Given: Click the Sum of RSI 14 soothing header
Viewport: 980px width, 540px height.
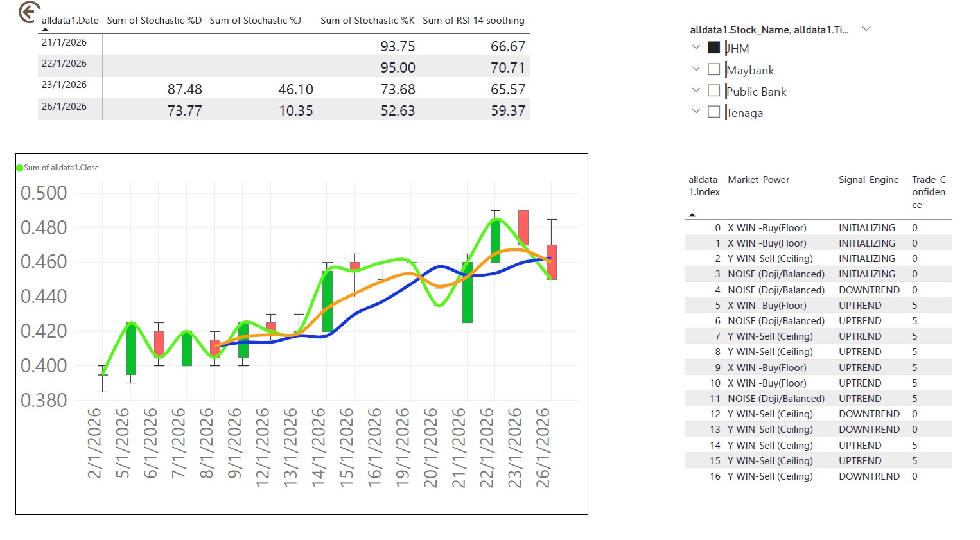Looking at the screenshot, I should pyautogui.click(x=473, y=20).
